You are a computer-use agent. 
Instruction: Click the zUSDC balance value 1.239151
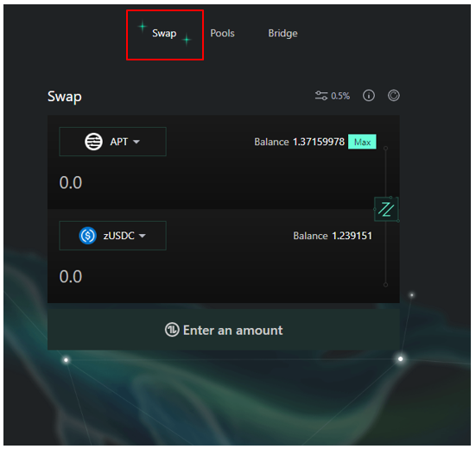point(352,236)
